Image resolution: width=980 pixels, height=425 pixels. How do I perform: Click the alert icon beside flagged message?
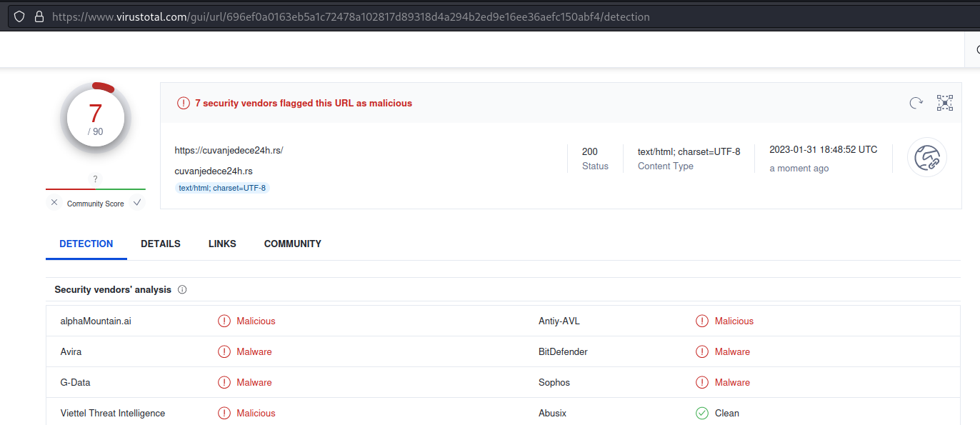pos(184,103)
